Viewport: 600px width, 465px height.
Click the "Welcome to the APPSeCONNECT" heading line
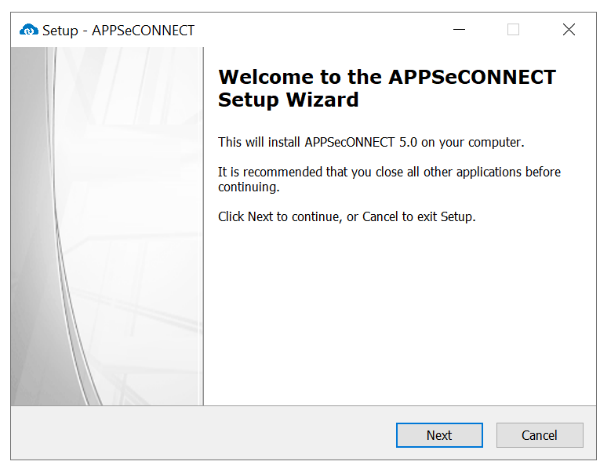coord(386,78)
